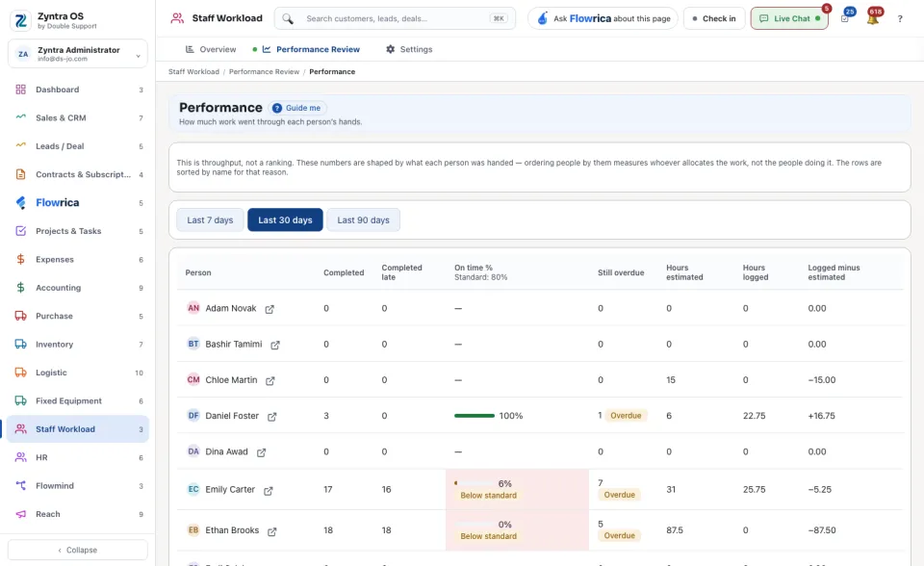Image resolution: width=924 pixels, height=566 pixels.
Task: Open Ethan Brooks's external link icon
Action: (x=271, y=531)
